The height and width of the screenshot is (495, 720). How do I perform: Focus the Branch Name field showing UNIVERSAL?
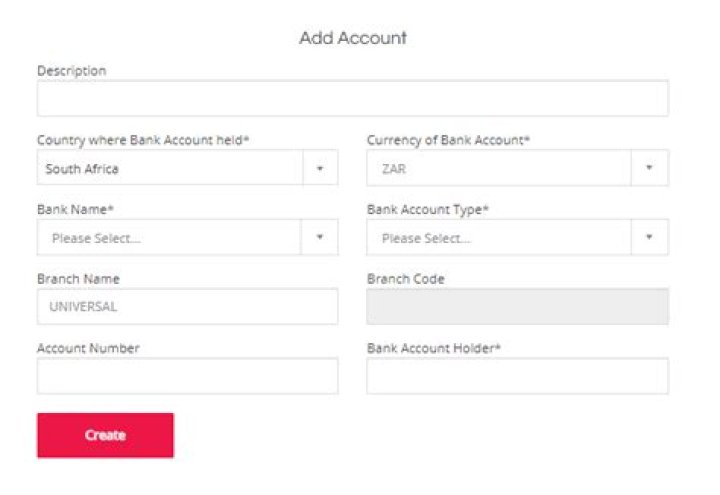(187, 307)
